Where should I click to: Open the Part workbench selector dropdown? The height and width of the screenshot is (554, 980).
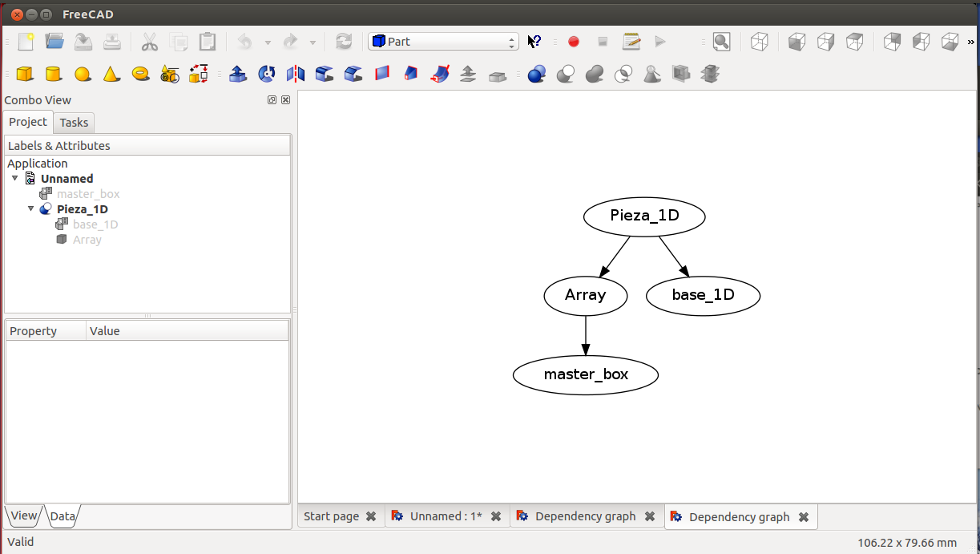click(x=443, y=42)
